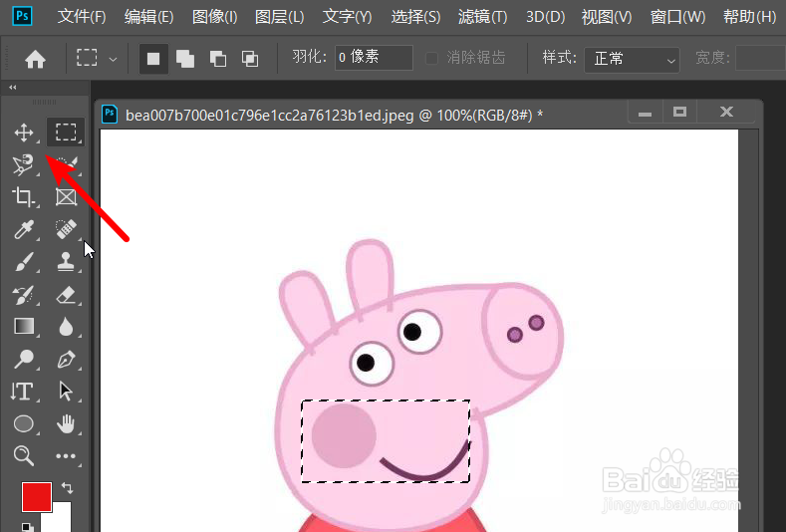Choose Add to Selection mode
The image size is (786, 532).
point(185,59)
